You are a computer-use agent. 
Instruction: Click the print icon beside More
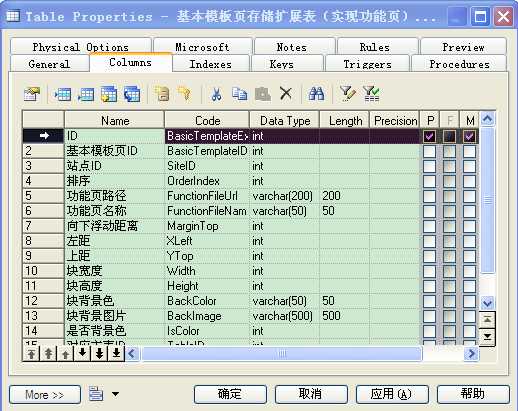(96, 393)
